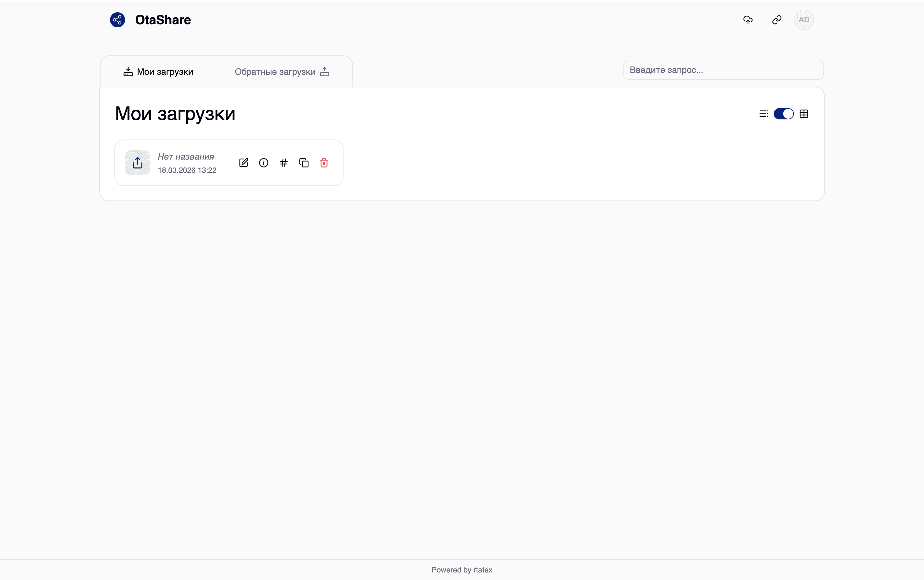This screenshot has height=580, width=924.
Task: Open the AD user avatar menu
Action: coord(804,19)
